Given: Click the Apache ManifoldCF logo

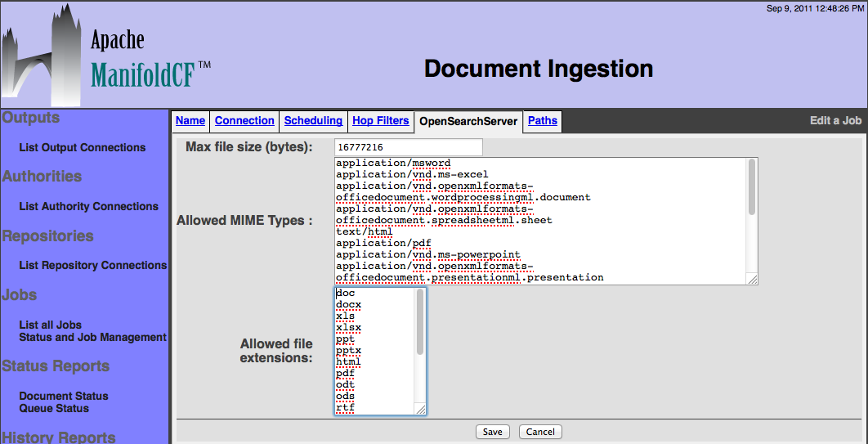Looking at the screenshot, I should (x=106, y=56).
